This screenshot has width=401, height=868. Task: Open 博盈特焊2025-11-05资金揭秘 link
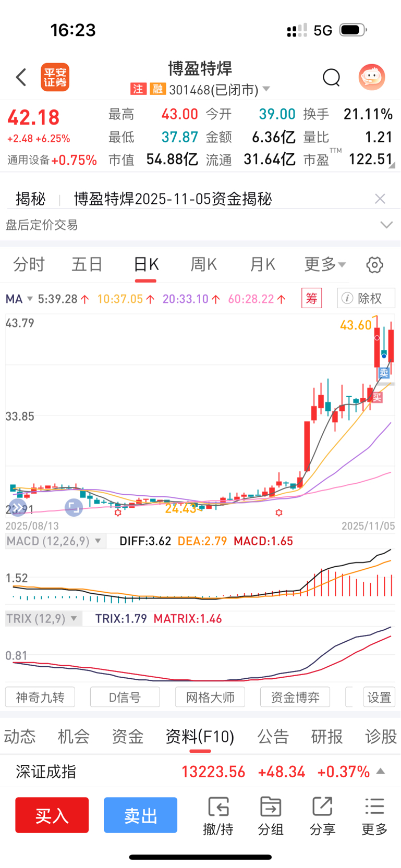click(173, 199)
